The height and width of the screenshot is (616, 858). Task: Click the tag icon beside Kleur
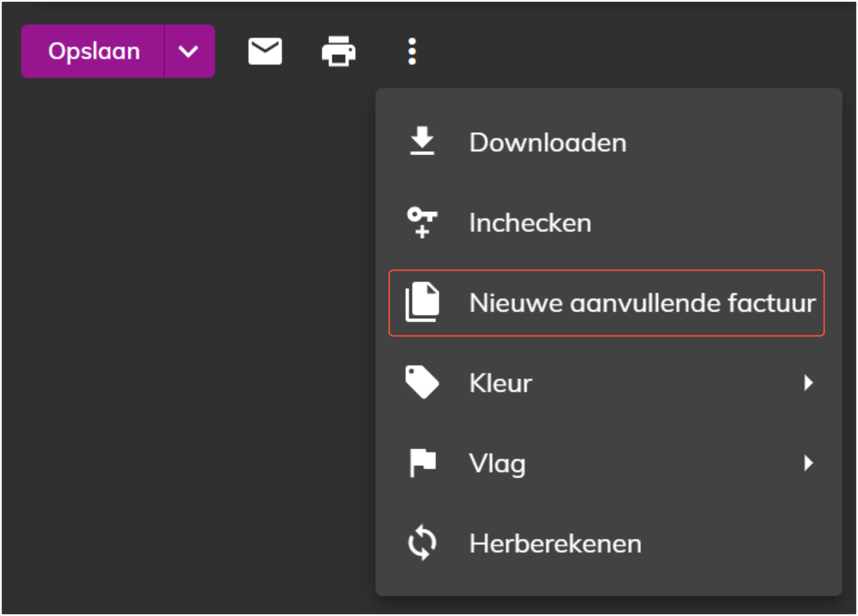[x=422, y=382]
